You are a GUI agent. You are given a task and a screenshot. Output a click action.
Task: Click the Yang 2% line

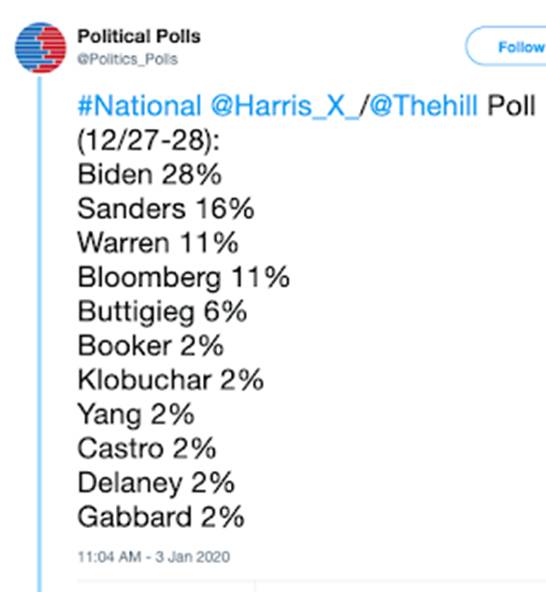pos(136,415)
